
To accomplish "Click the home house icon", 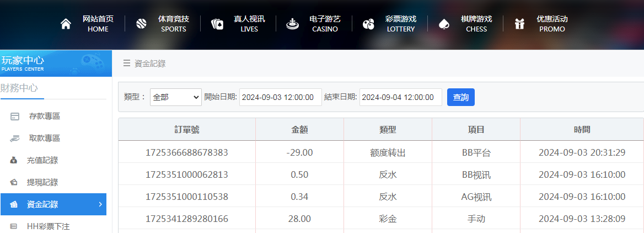I will point(66,24).
